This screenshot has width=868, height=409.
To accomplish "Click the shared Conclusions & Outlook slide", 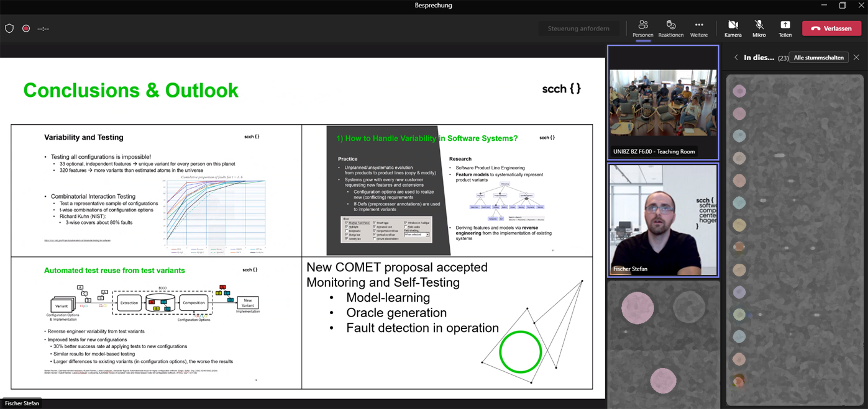I will click(302, 227).
